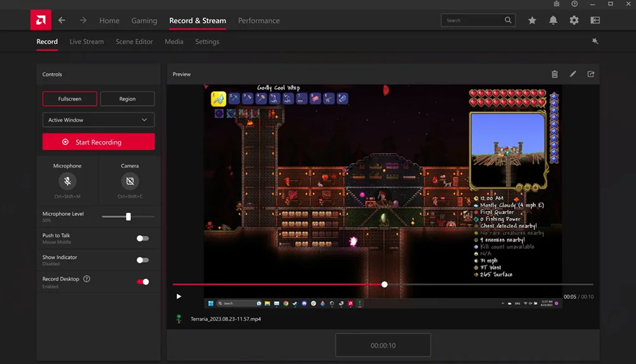Disable the Record Desktop switch
Viewport: 636px width, 364px height.
click(142, 281)
